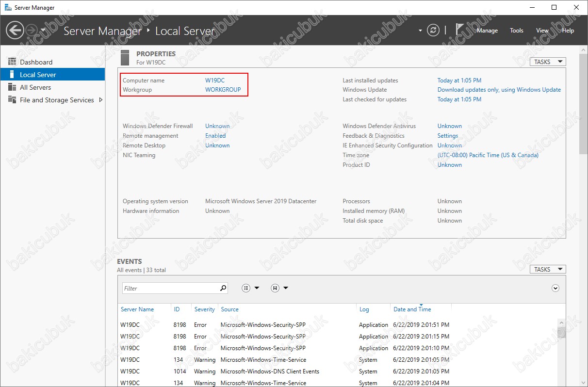Click Microsoft Windows Server 2019 Datacenter text

click(261, 201)
